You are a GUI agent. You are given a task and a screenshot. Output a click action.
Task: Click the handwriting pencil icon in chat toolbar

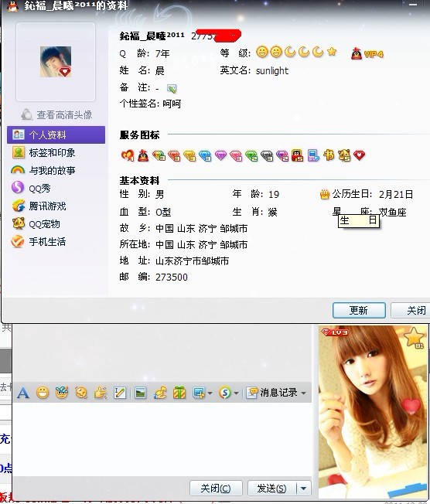click(x=120, y=393)
